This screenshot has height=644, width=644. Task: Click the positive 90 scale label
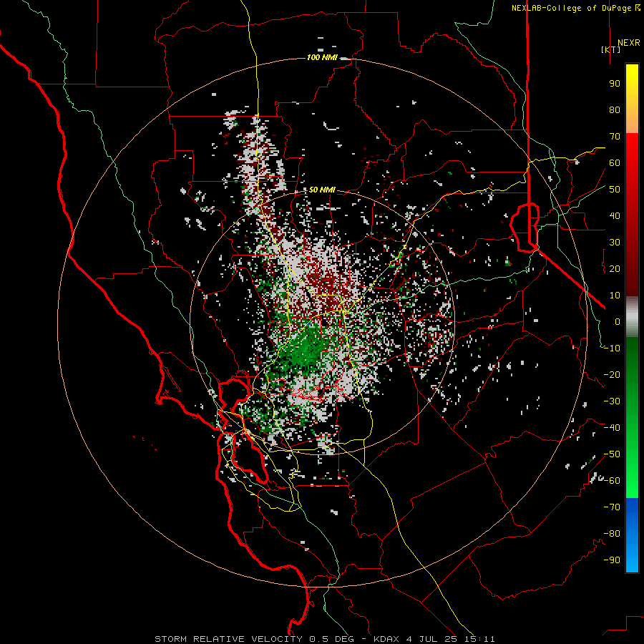615,84
